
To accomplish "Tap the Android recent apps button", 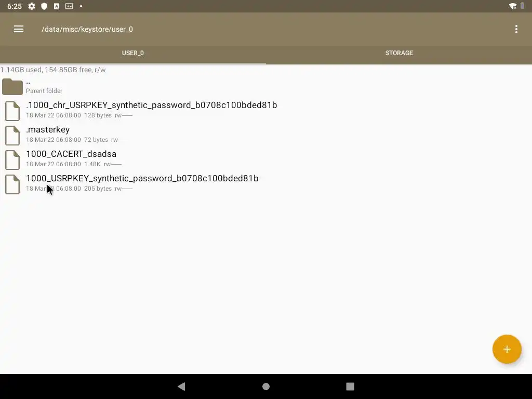I will point(350,387).
